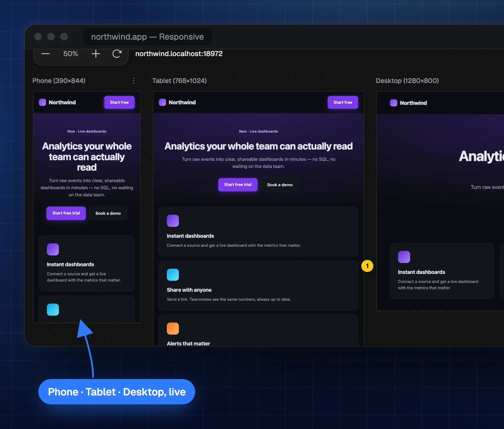Click the New · Live dashboards badge in Tablet preview
The width and height of the screenshot is (504, 429).
pyautogui.click(x=259, y=131)
